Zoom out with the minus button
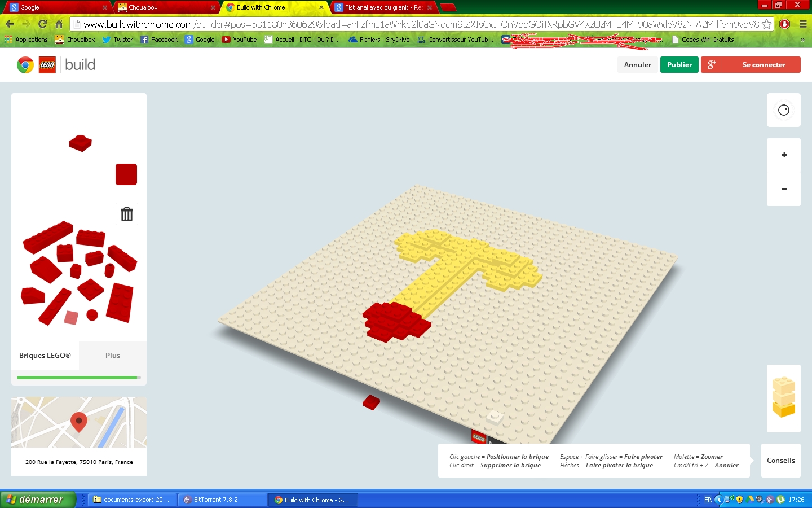The image size is (812, 508). [784, 189]
